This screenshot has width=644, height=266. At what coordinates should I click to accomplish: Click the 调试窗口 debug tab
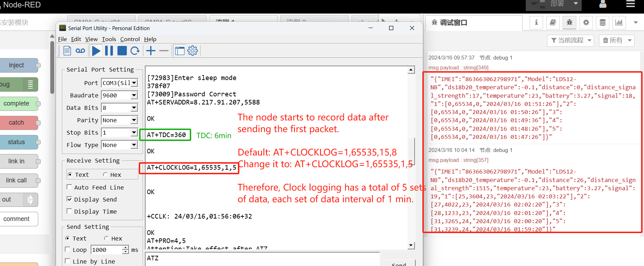point(473,23)
